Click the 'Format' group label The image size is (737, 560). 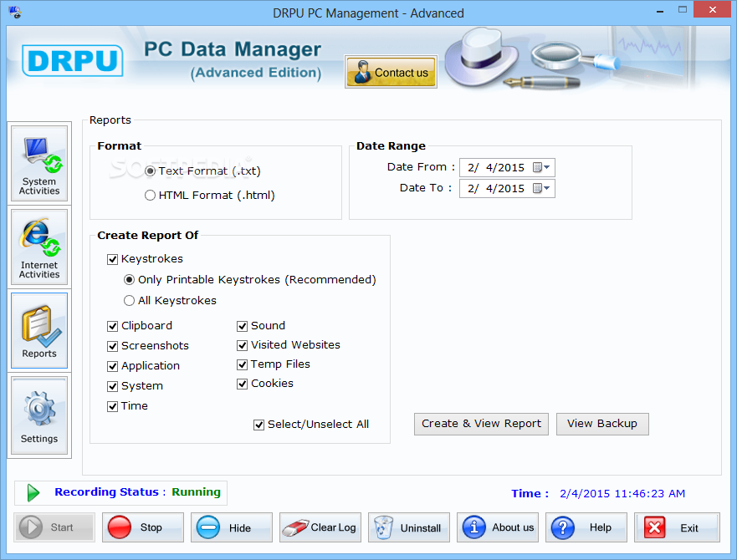pyautogui.click(x=120, y=146)
